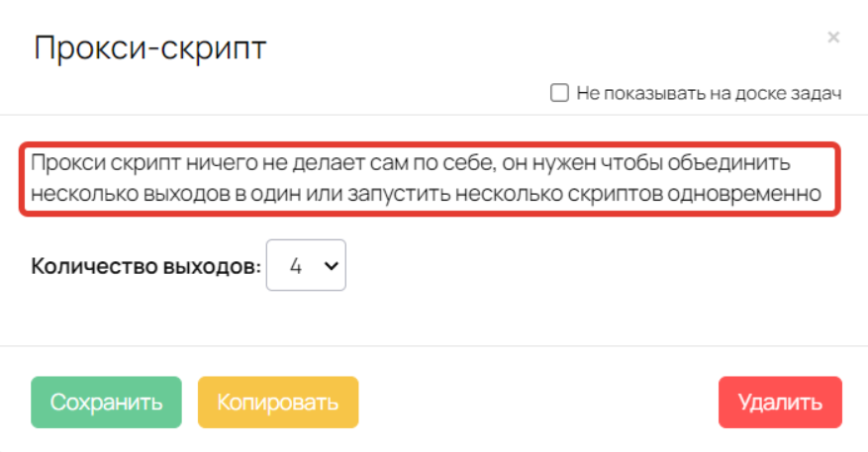This screenshot has height=452, width=868.
Task: Click the 'Не показывать на доске задач' label text
Action: 709,93
